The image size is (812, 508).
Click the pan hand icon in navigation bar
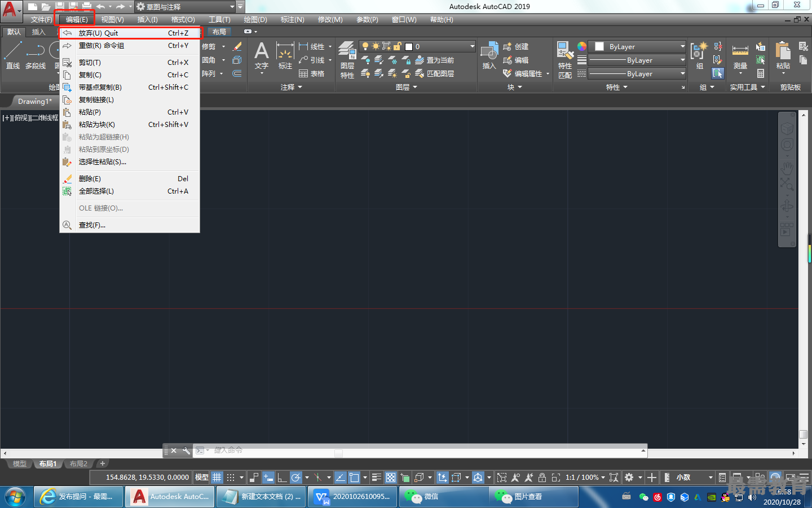click(x=787, y=168)
